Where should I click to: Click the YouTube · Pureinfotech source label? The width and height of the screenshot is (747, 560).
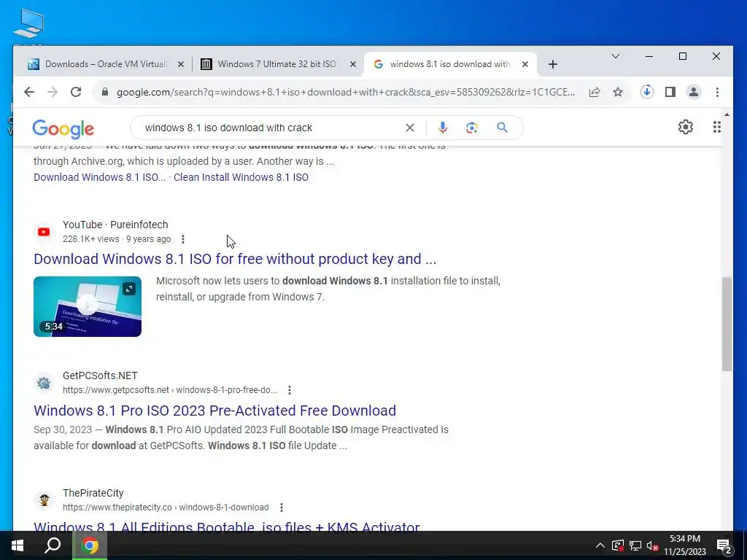pyautogui.click(x=115, y=225)
